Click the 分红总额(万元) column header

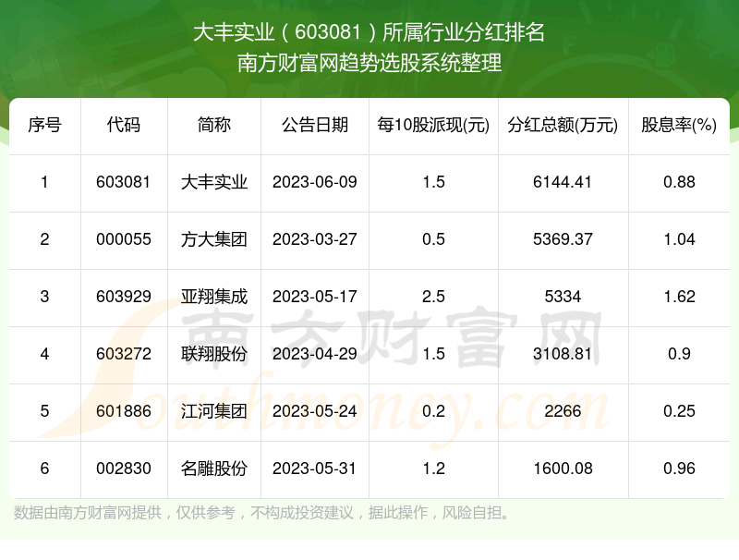tap(563, 125)
